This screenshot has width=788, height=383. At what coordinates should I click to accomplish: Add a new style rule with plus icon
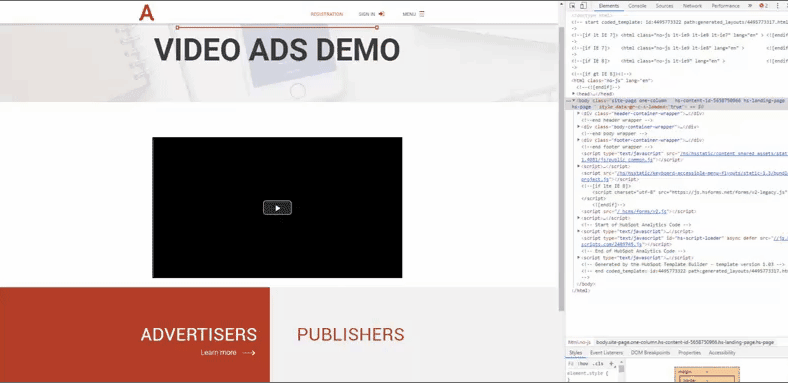click(611, 363)
